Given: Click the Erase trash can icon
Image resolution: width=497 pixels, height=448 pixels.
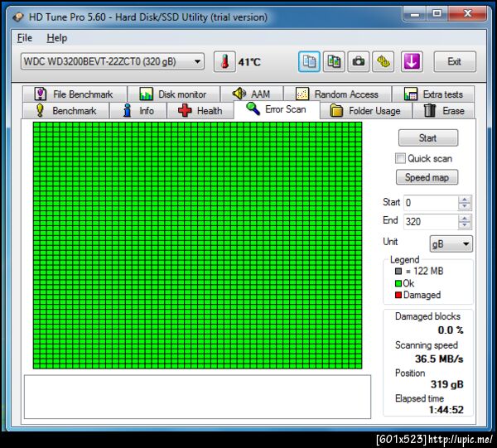Looking at the screenshot, I should click(x=429, y=111).
